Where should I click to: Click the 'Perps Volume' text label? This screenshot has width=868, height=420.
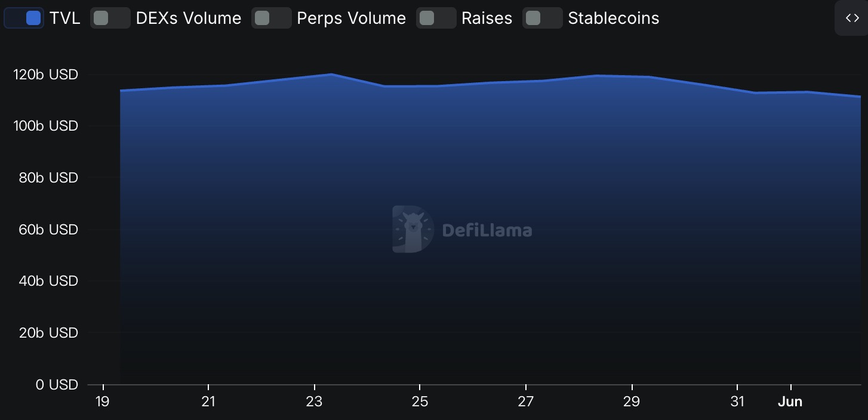351,18
